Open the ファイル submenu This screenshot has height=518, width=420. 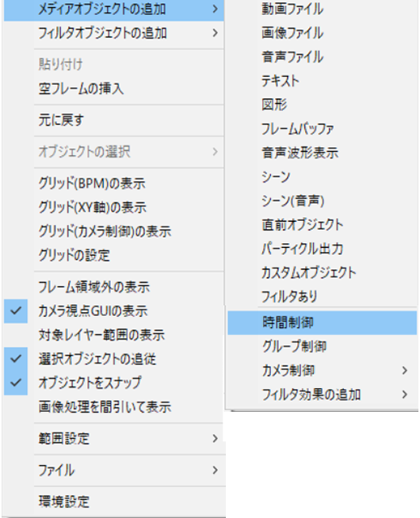click(x=113, y=470)
